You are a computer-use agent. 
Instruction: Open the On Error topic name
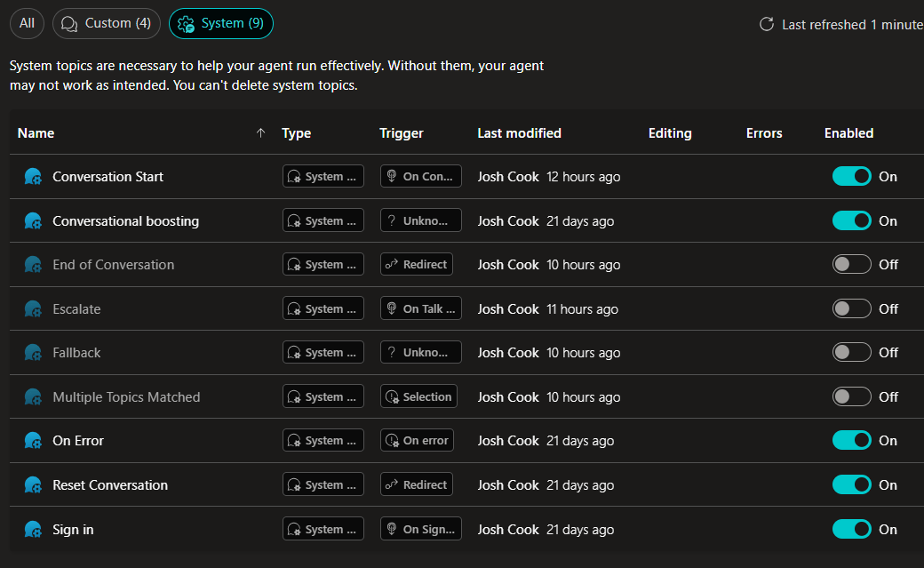coord(78,441)
